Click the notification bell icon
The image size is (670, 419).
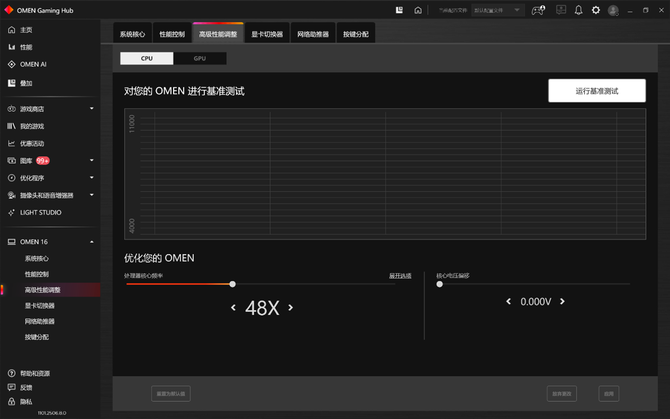(x=579, y=10)
